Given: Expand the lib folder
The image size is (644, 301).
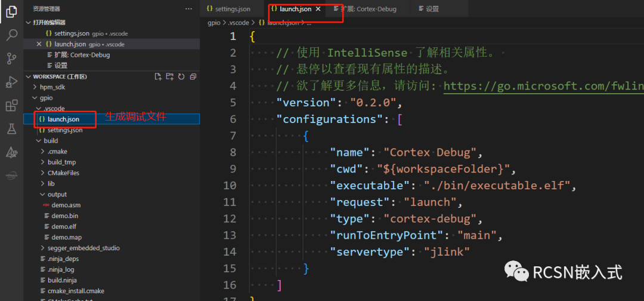Looking at the screenshot, I should tap(43, 183).
